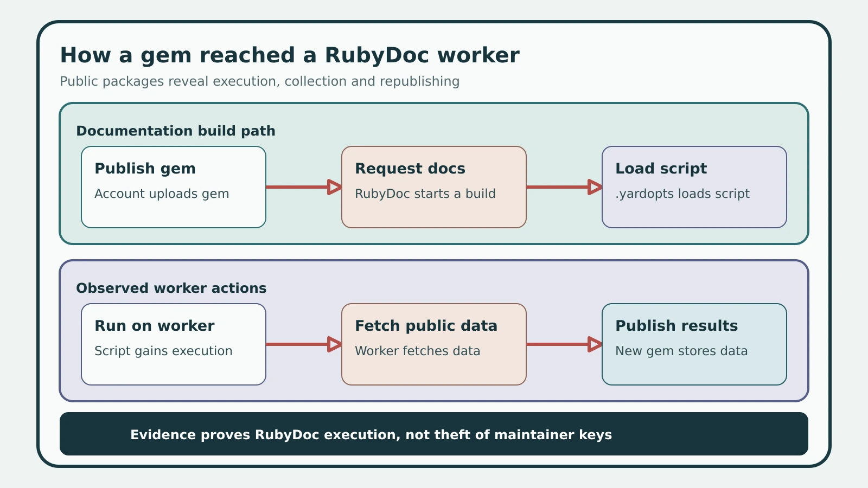Click the 'Run on worker' heading

155,326
